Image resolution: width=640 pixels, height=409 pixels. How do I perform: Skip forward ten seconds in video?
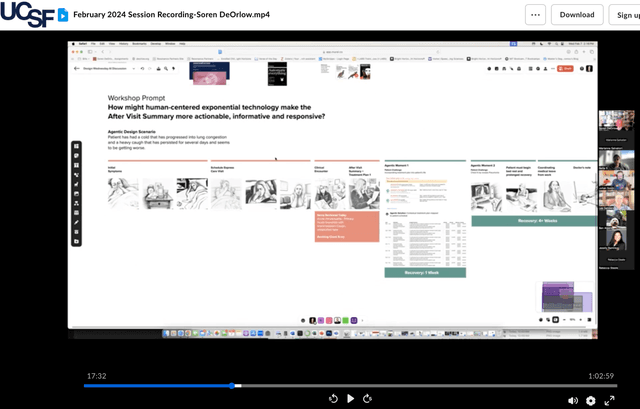coord(367,398)
